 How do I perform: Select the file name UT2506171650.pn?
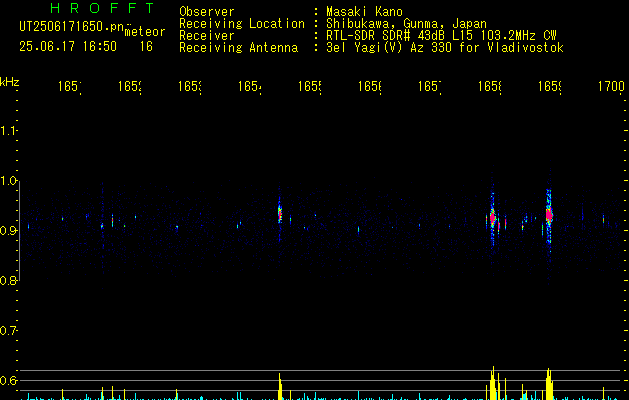[x=72, y=27]
